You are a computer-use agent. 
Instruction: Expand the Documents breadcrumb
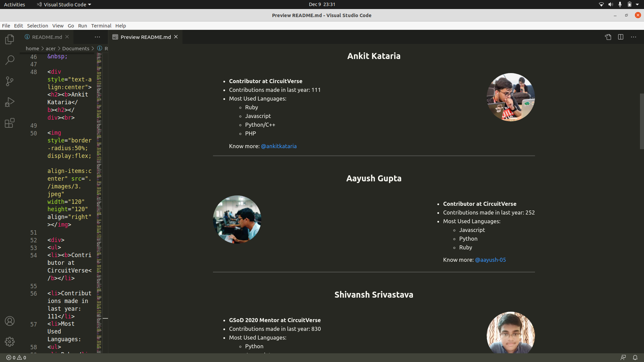75,48
